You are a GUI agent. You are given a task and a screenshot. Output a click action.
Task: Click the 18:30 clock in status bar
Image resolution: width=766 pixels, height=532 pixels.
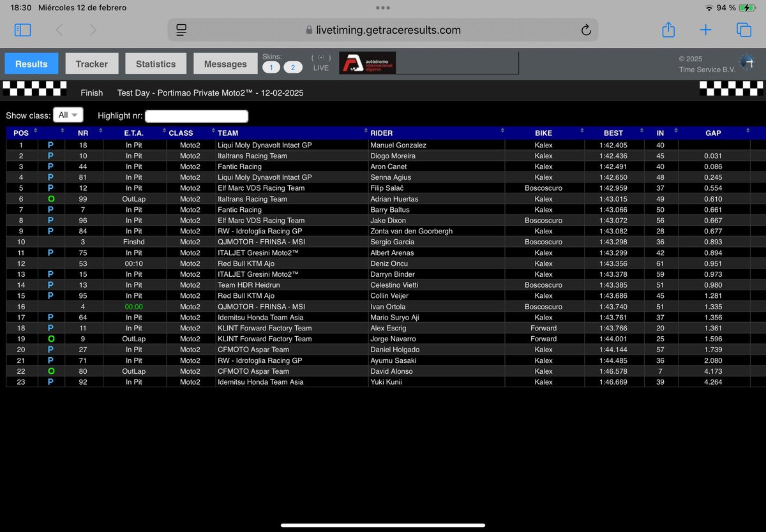coord(22,8)
